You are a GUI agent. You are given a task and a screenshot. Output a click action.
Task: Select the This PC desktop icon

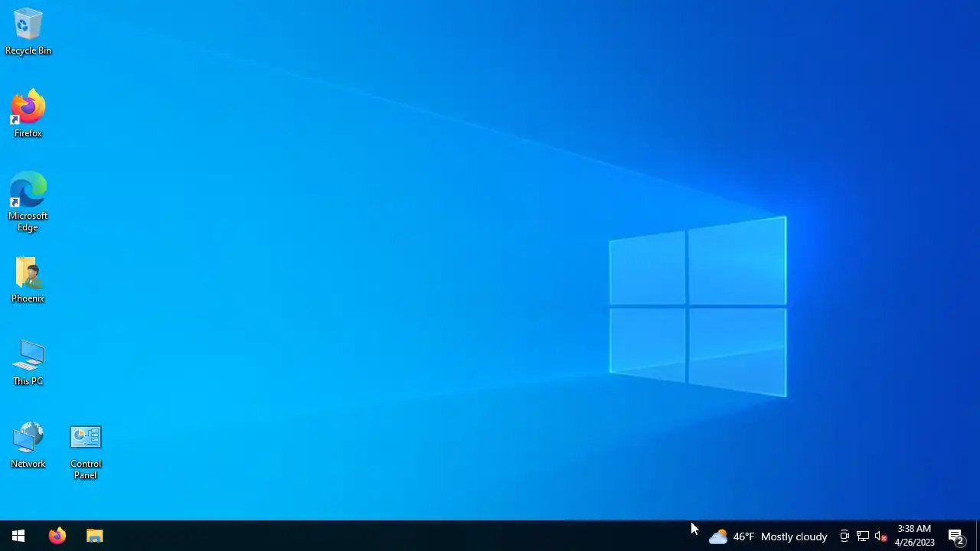coord(28,362)
